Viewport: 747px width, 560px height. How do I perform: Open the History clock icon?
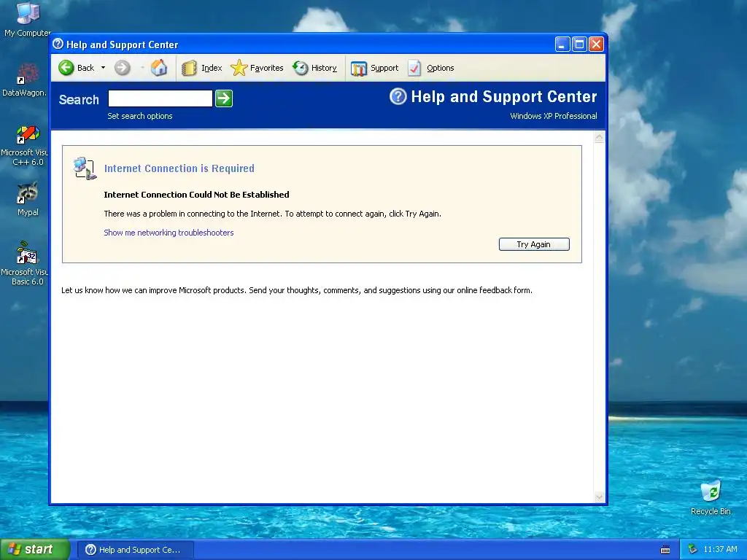coord(300,68)
